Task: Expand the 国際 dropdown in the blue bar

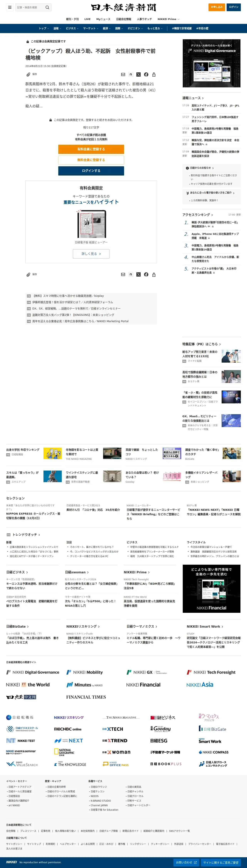Action: [x=119, y=28]
